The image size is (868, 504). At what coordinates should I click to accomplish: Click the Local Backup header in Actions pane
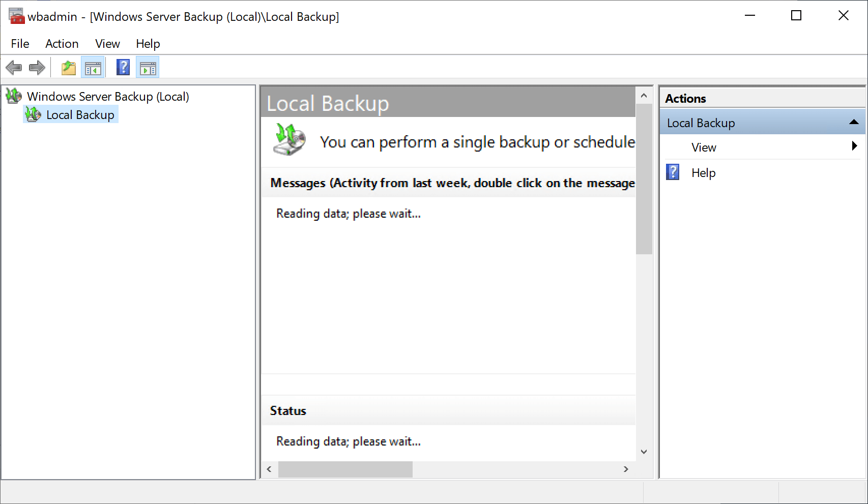click(x=762, y=123)
